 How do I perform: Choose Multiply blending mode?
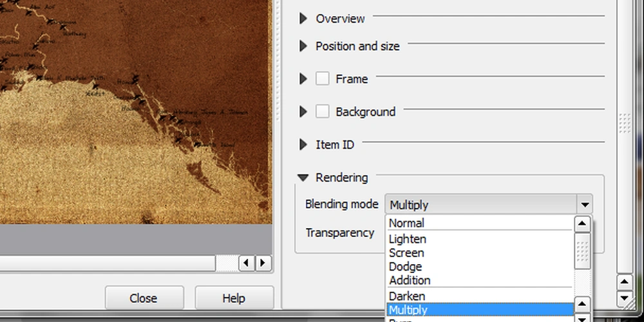click(480, 310)
